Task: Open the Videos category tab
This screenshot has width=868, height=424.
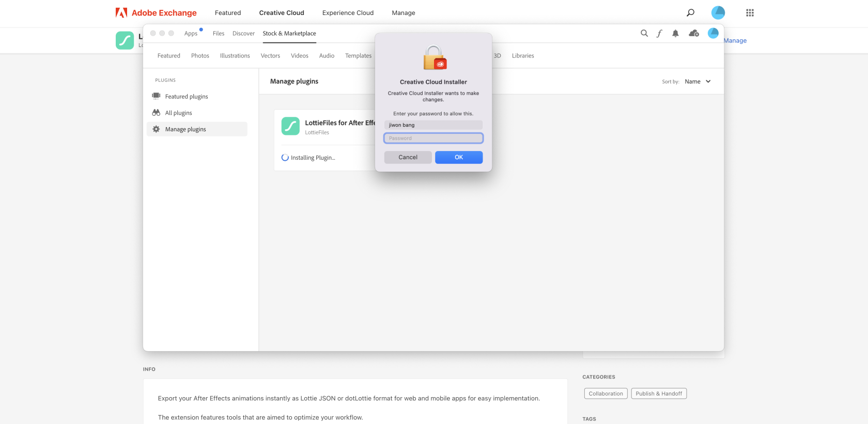Action: click(300, 56)
